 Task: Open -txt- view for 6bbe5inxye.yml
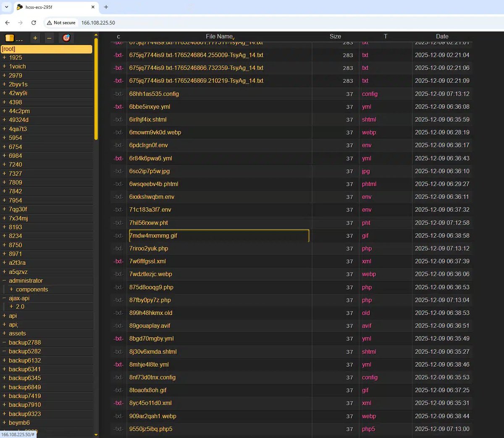coord(118,107)
